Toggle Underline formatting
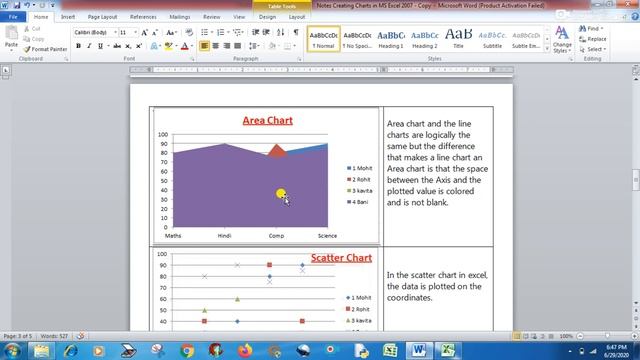The height and width of the screenshot is (360, 640). [x=100, y=46]
